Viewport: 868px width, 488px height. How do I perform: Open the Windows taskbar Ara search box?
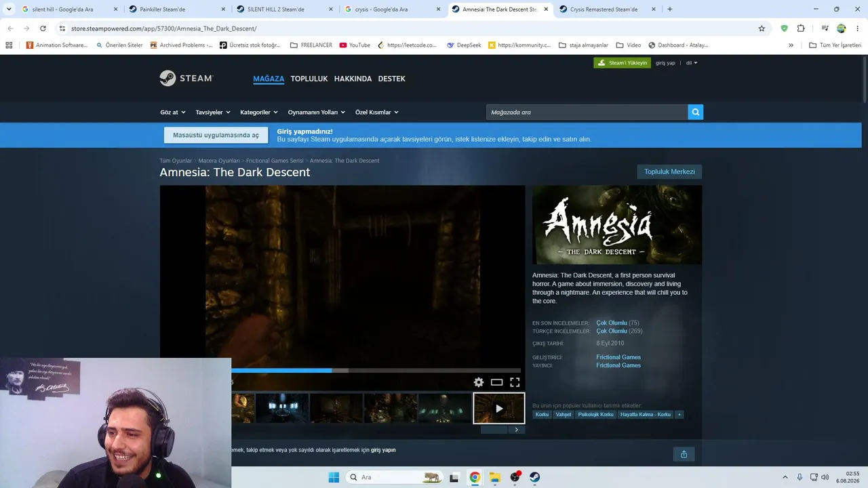[x=394, y=477]
